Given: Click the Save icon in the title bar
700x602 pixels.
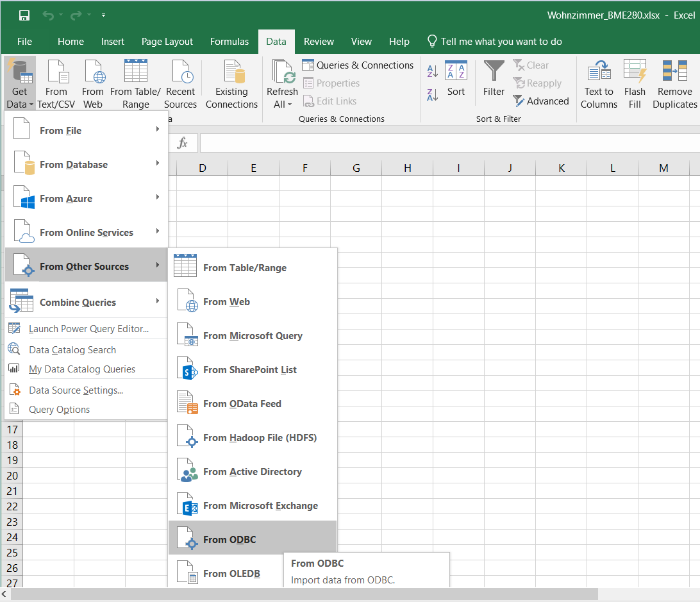Looking at the screenshot, I should point(24,15).
